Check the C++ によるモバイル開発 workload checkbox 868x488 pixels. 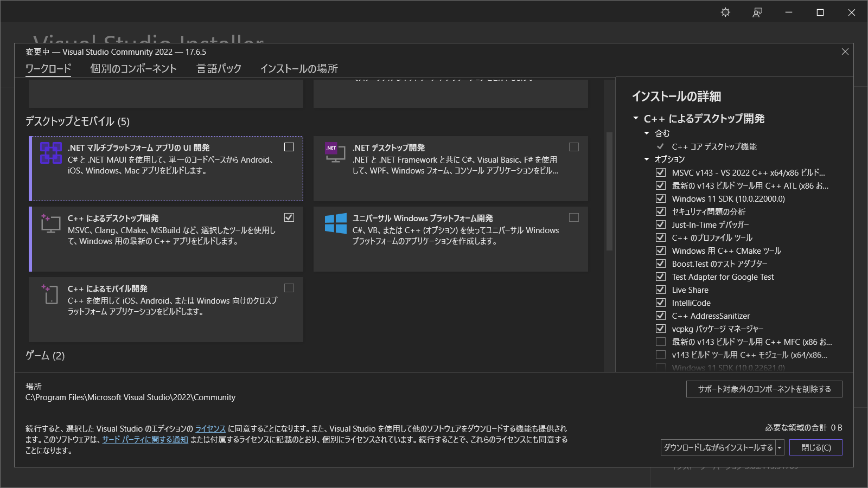[289, 288]
